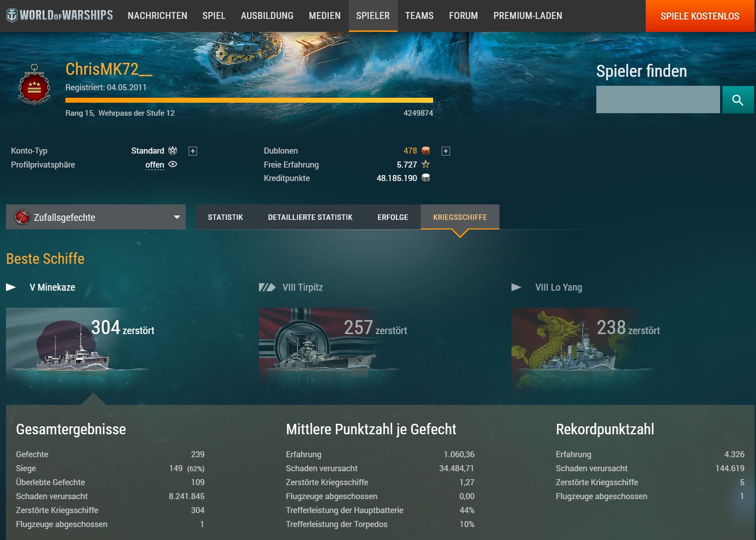The width and height of the screenshot is (756, 540).
Task: Open the Ausbildung menu
Action: tap(267, 16)
